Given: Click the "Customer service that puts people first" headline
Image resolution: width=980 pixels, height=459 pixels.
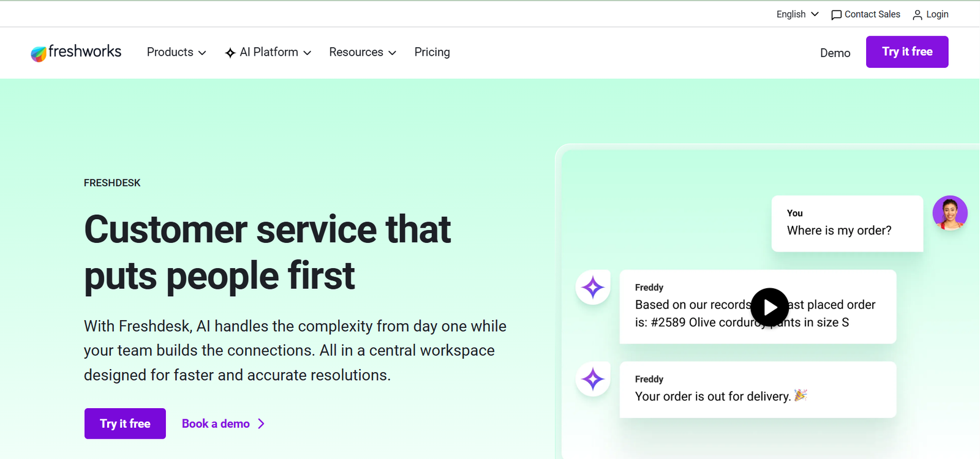Looking at the screenshot, I should [268, 253].
